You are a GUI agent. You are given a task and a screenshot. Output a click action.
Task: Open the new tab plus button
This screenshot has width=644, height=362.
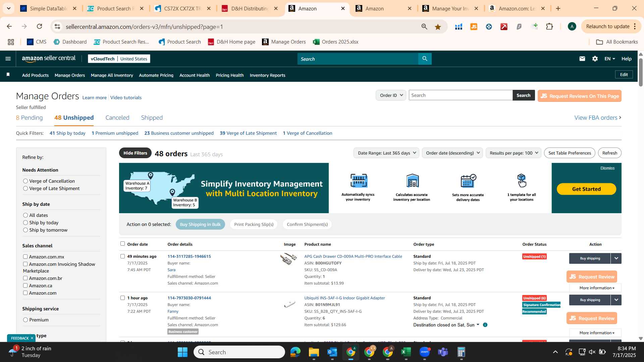[x=558, y=8]
